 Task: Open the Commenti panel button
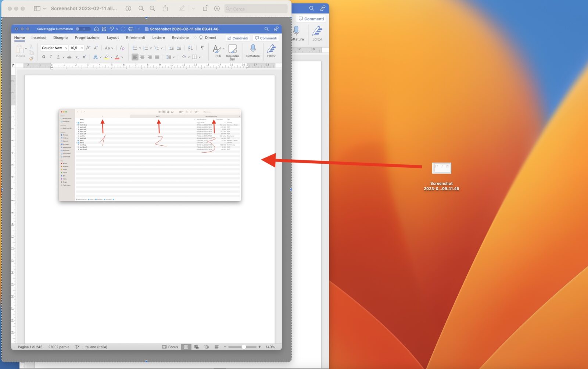pos(266,38)
